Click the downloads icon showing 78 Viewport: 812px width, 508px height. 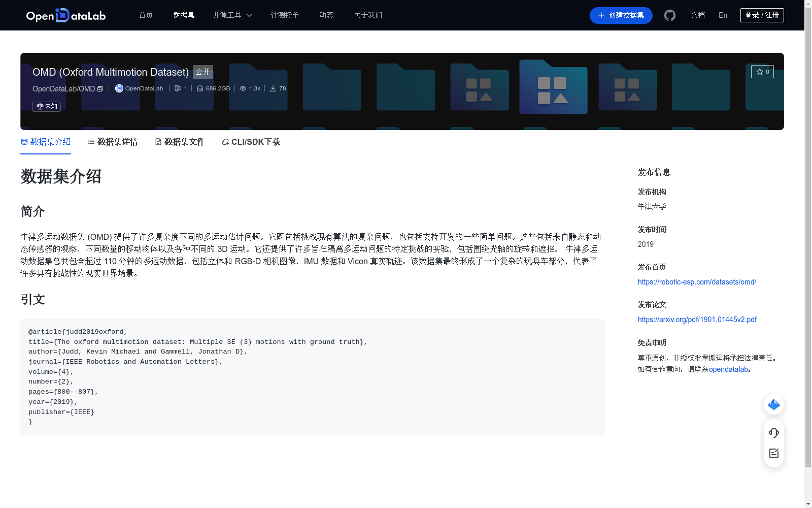tap(273, 88)
